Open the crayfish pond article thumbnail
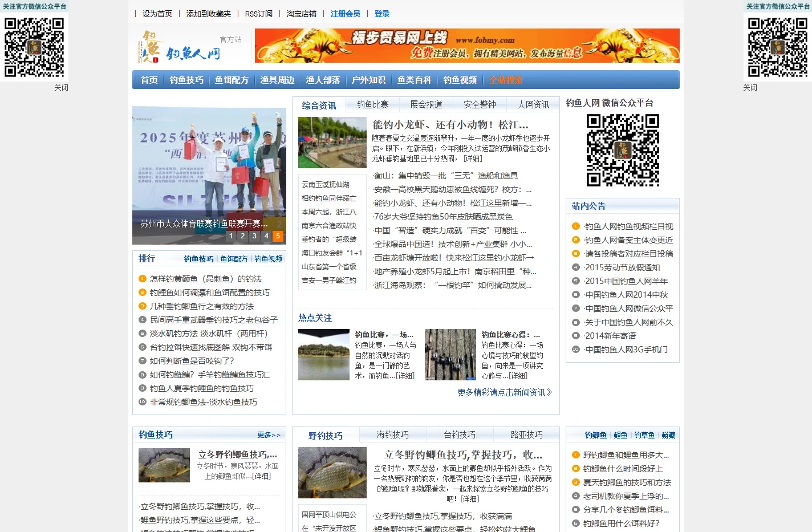 332,143
